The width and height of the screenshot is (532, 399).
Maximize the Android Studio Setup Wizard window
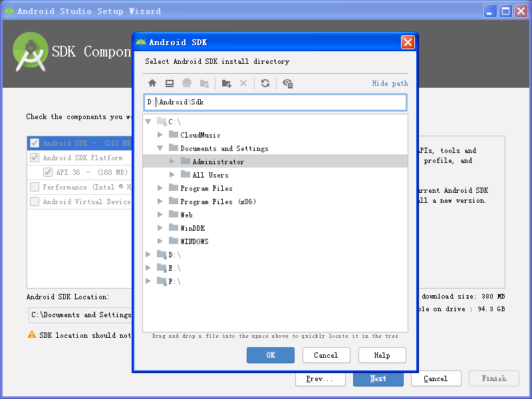click(505, 11)
